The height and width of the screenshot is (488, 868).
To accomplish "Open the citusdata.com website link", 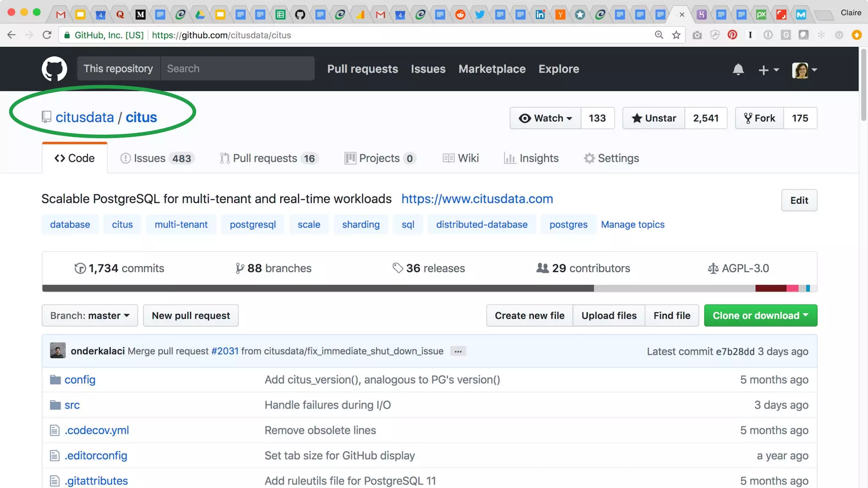I will pyautogui.click(x=477, y=199).
